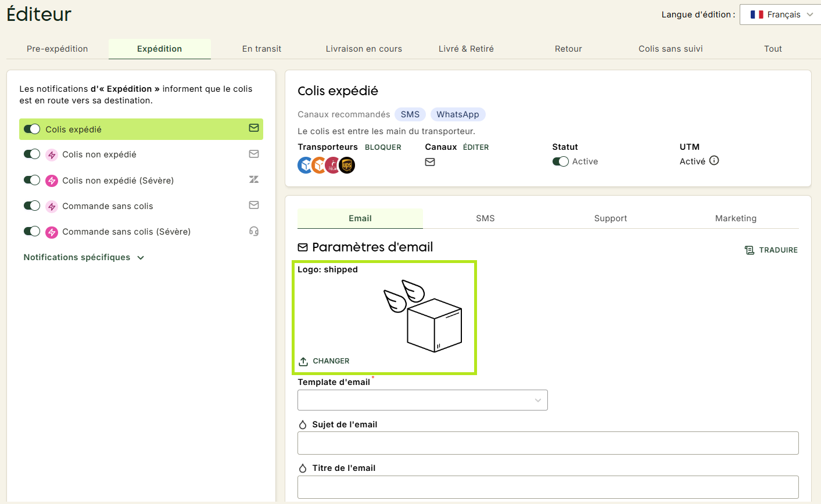Switch to the SMS settings tab

[x=485, y=218]
